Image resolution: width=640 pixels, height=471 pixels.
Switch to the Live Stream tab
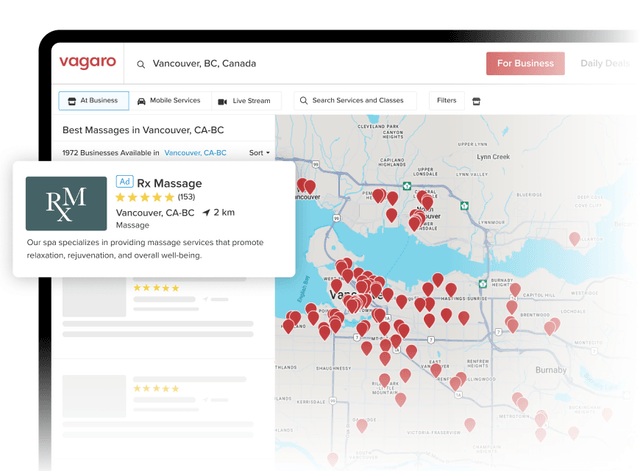click(246, 101)
